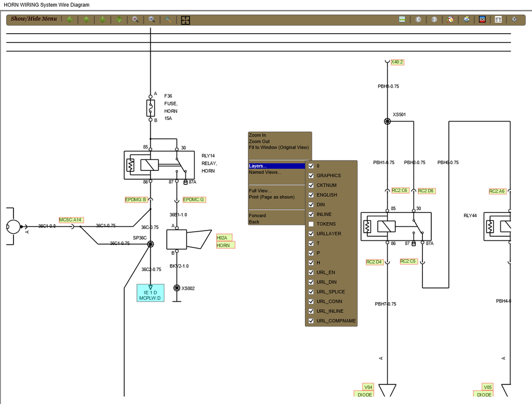Toggle the P layer checkbox
Screen dimensions: 532x404
[x=311, y=253]
